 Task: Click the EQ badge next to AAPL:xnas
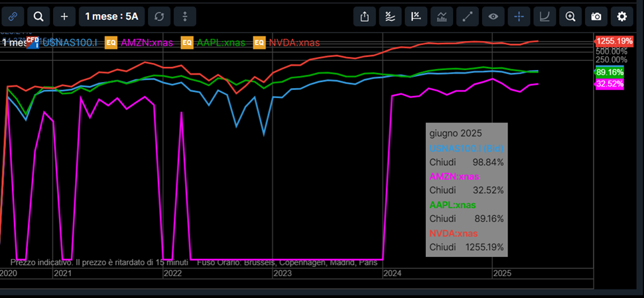pos(187,42)
